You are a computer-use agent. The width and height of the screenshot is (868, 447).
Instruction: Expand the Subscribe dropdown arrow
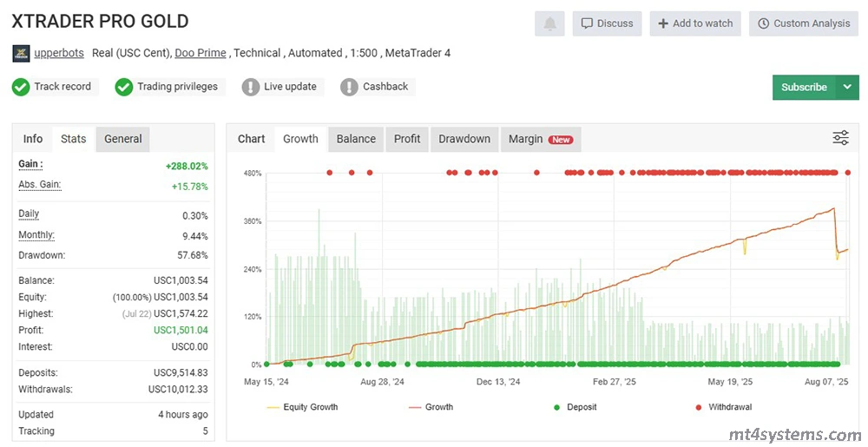coord(847,87)
